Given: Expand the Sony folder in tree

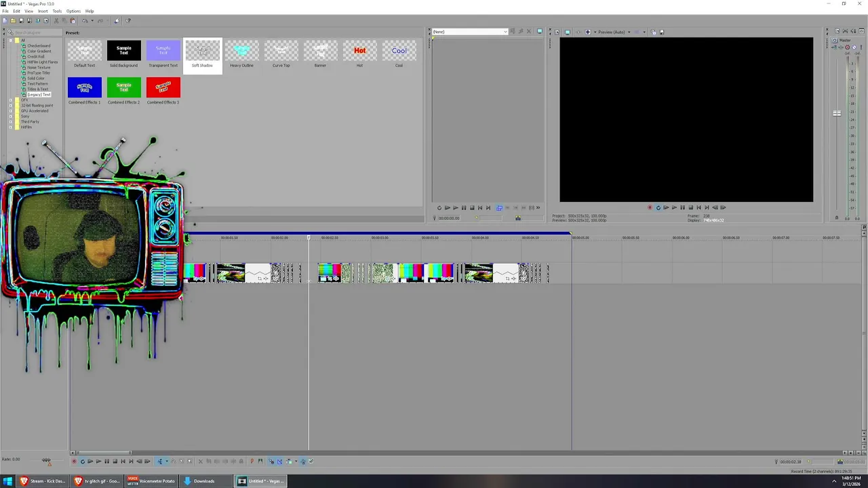Looking at the screenshot, I should pyautogui.click(x=10, y=117).
